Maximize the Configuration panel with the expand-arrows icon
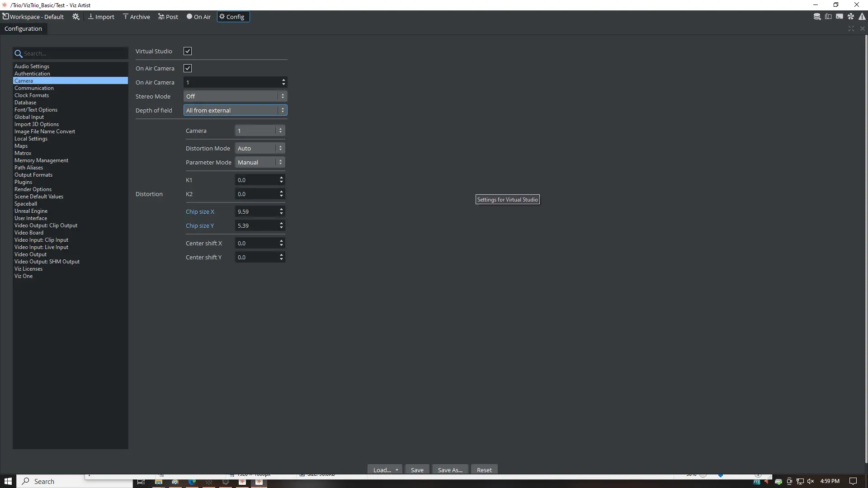Viewport: 868px width, 488px height. (x=851, y=28)
